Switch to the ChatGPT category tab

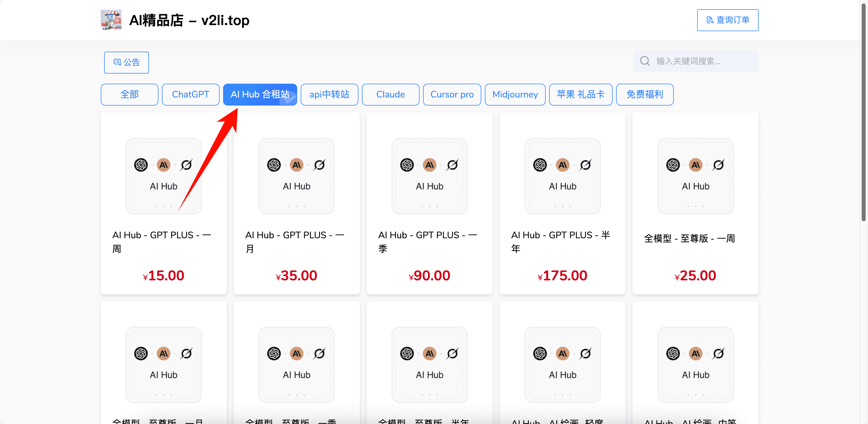tap(190, 94)
